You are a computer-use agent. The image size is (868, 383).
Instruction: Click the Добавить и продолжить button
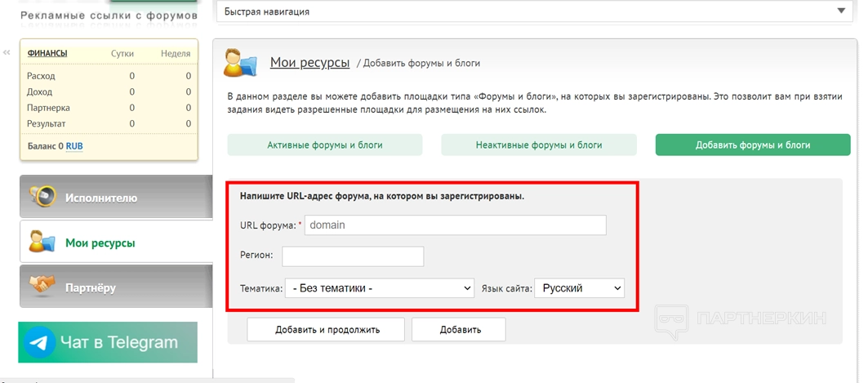click(x=326, y=329)
